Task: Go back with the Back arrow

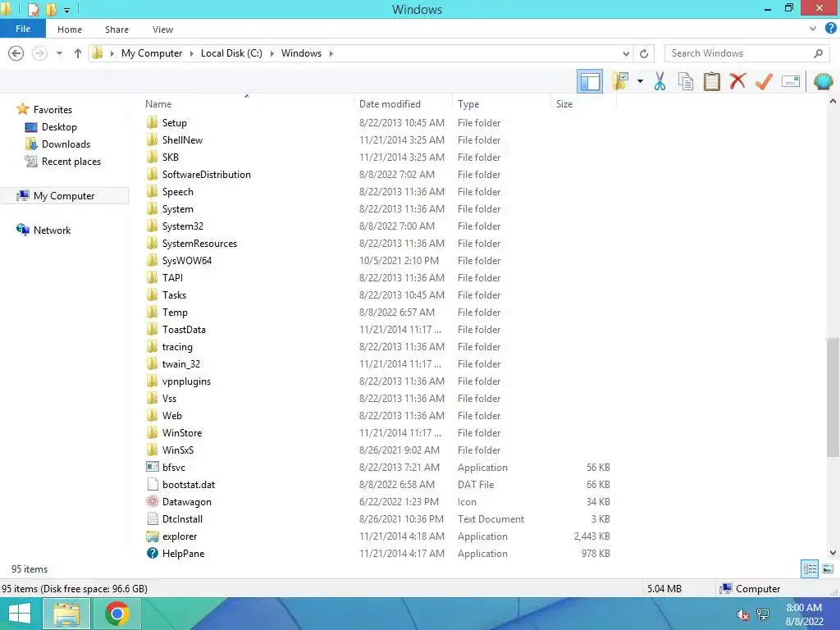Action: pyautogui.click(x=16, y=53)
